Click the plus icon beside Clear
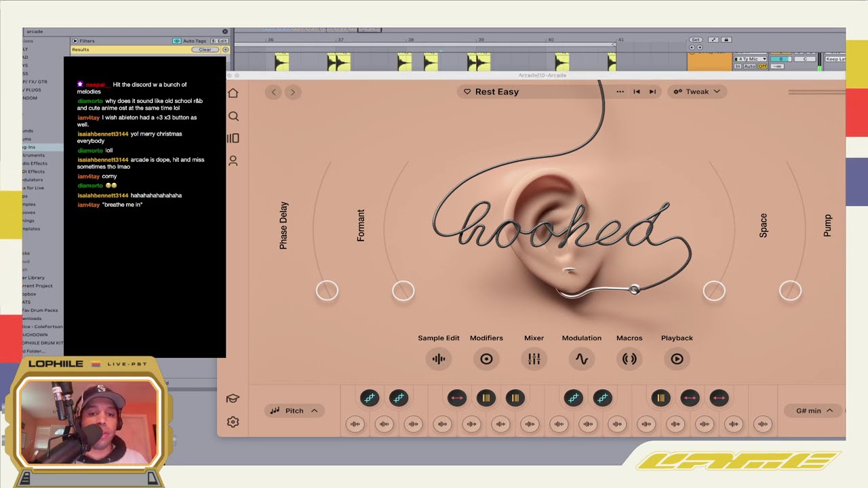Viewport: 868px width, 488px height. click(x=225, y=49)
